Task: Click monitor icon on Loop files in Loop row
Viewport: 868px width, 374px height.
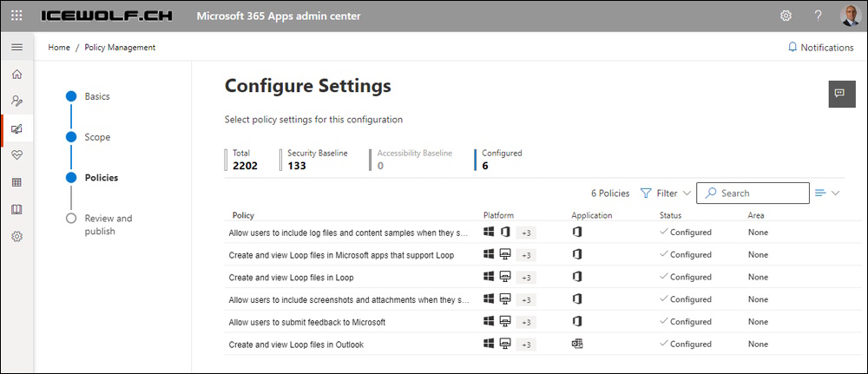Action: [505, 277]
